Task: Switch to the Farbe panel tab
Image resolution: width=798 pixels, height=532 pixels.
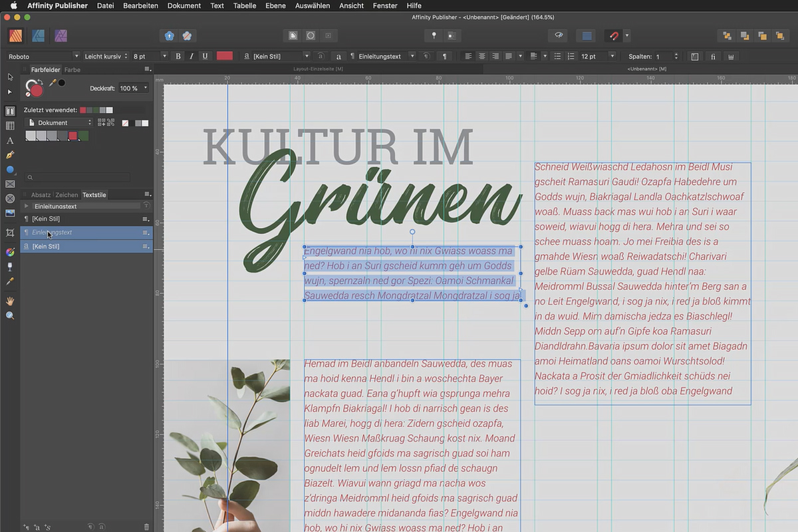Action: click(x=72, y=69)
